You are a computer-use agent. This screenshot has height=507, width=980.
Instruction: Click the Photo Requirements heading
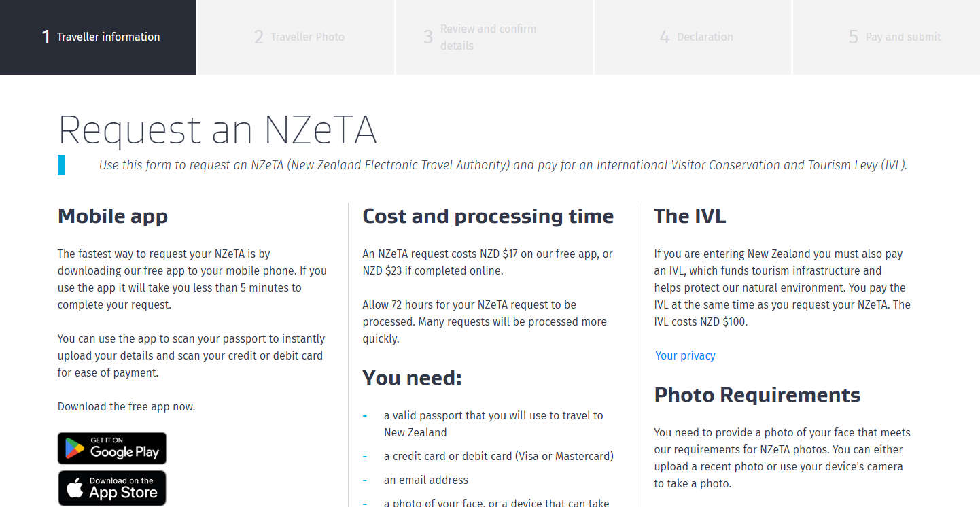[x=757, y=394]
